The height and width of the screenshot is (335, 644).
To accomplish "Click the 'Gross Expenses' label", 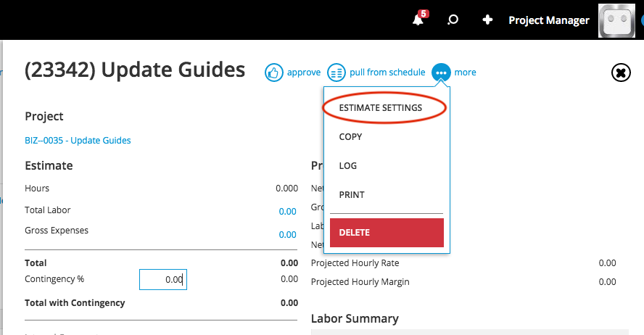I will pos(57,231).
